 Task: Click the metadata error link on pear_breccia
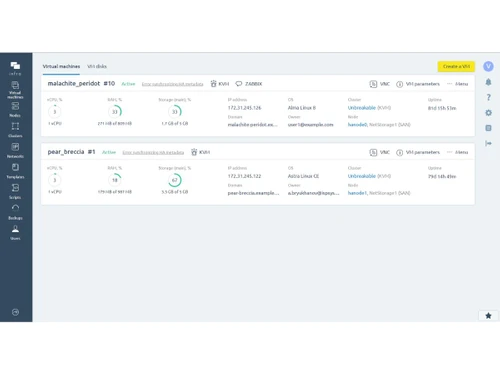click(153, 152)
